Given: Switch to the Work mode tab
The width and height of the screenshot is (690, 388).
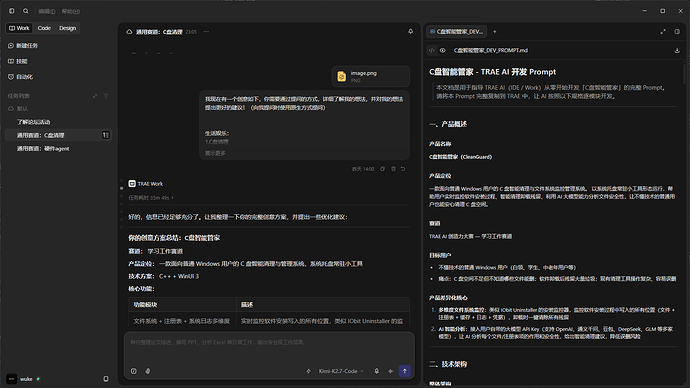Looking at the screenshot, I should (x=19, y=28).
